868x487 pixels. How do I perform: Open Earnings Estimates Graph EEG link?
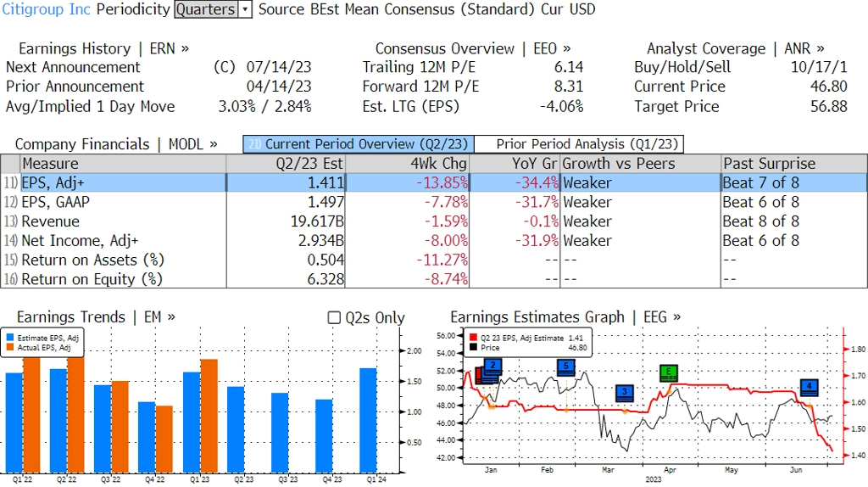point(565,317)
